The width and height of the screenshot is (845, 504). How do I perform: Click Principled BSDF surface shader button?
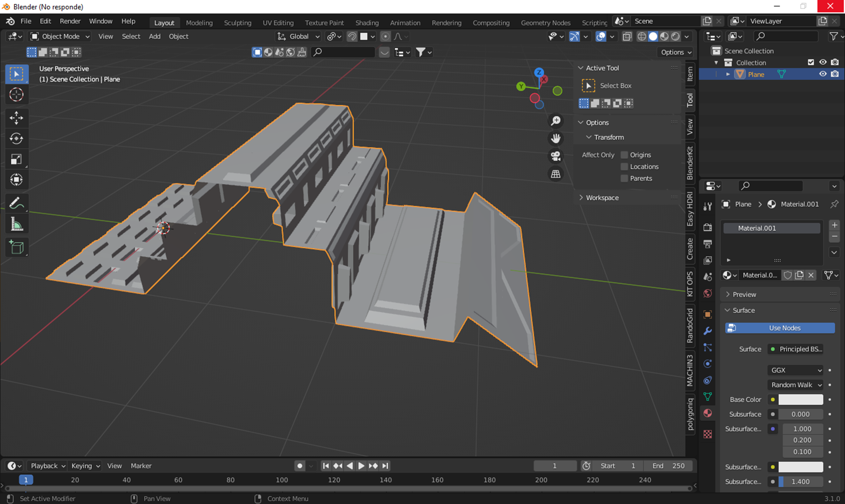[797, 349]
